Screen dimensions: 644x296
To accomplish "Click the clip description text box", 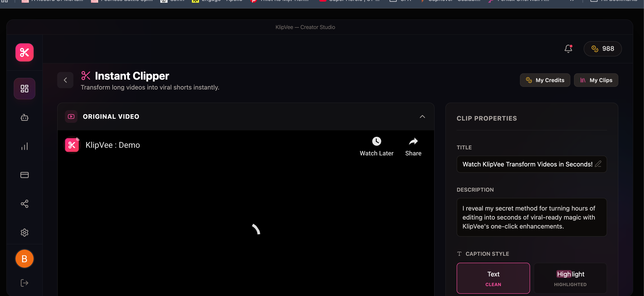I will click(x=531, y=217).
